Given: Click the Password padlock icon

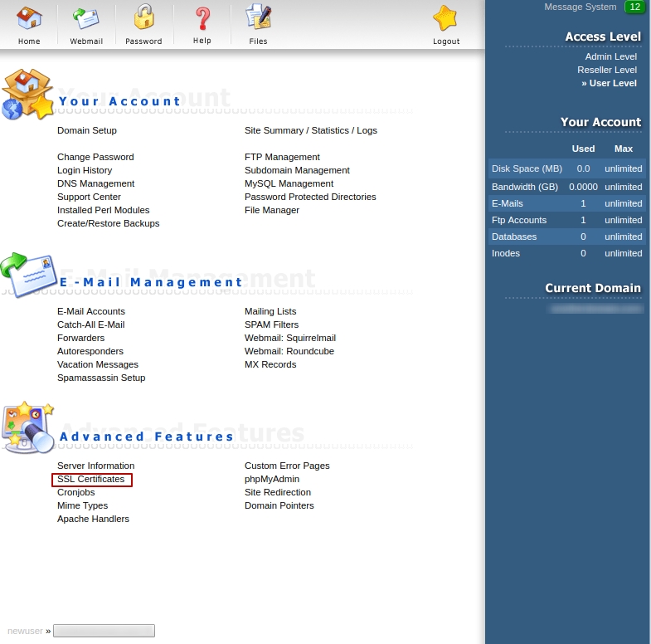Looking at the screenshot, I should click(x=143, y=18).
